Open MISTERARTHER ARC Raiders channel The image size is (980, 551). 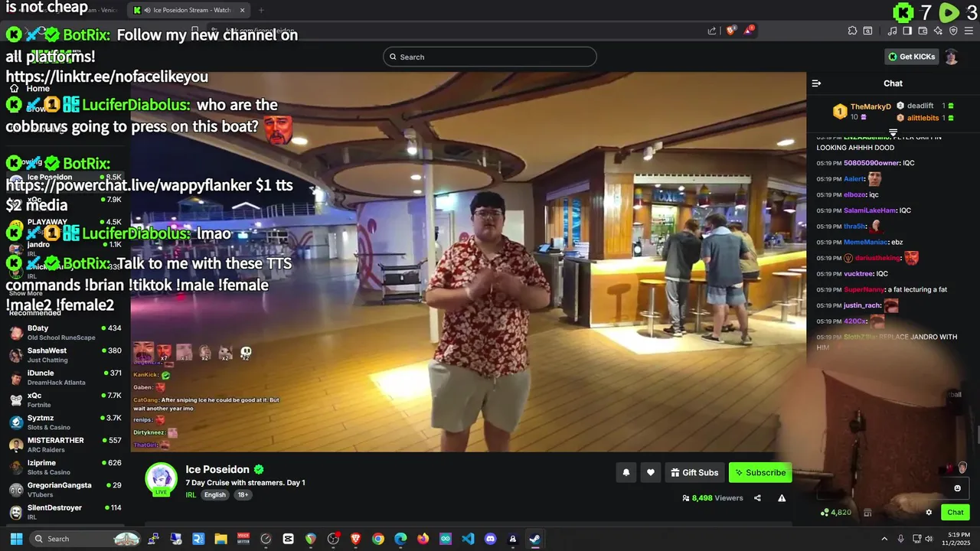point(65,445)
